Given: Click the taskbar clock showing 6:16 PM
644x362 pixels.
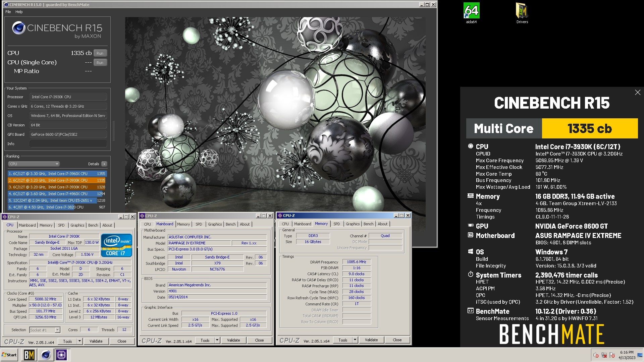Looking at the screenshot, I should point(627,355).
